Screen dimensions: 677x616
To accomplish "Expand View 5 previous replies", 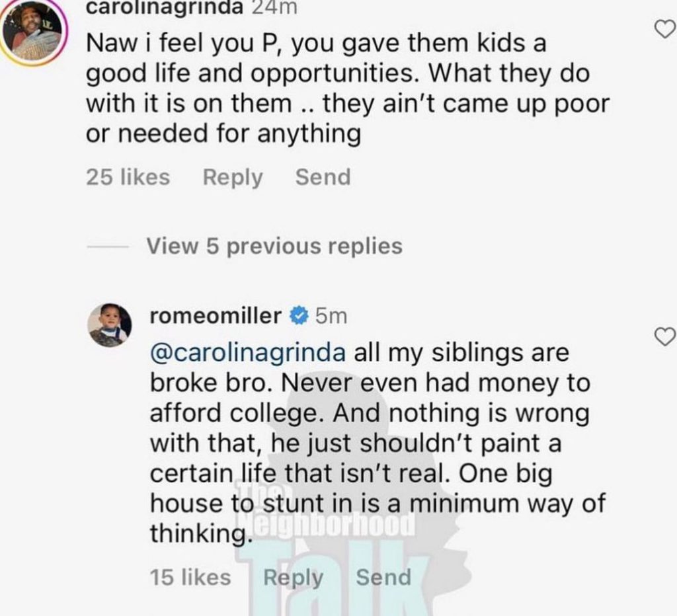I will [274, 247].
